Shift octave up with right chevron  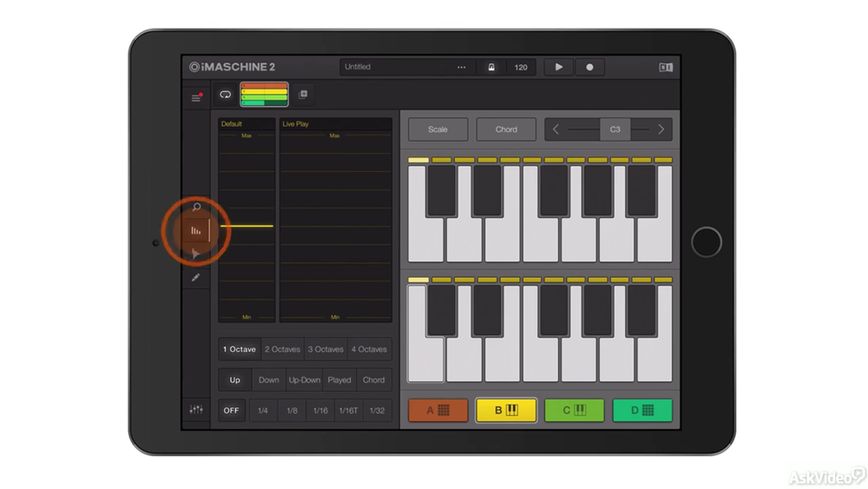coord(661,129)
